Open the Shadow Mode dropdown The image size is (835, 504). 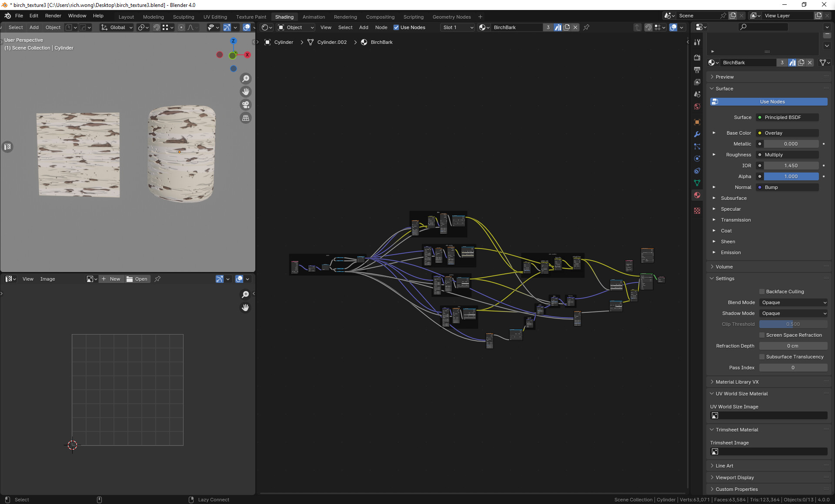[793, 313]
